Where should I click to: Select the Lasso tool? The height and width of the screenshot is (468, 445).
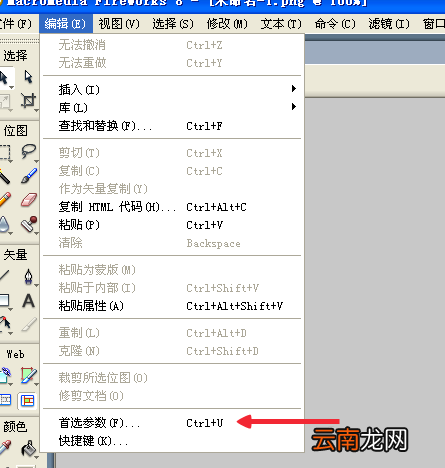pos(28,152)
